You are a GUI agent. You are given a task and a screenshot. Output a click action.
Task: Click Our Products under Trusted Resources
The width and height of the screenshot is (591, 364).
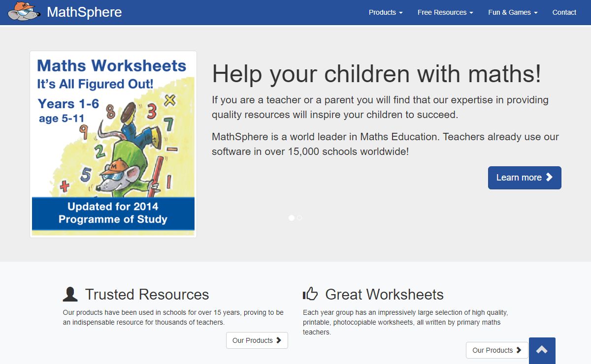tap(257, 340)
